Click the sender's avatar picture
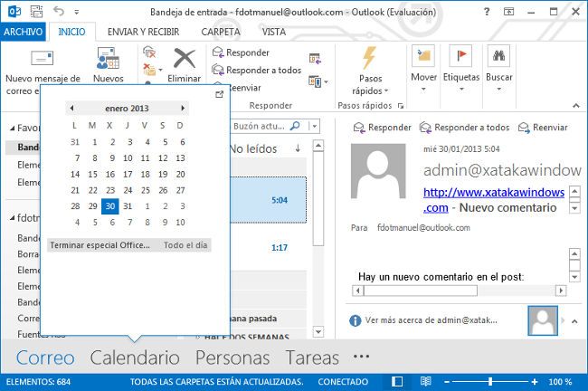The height and width of the screenshot is (391, 588). (378, 171)
